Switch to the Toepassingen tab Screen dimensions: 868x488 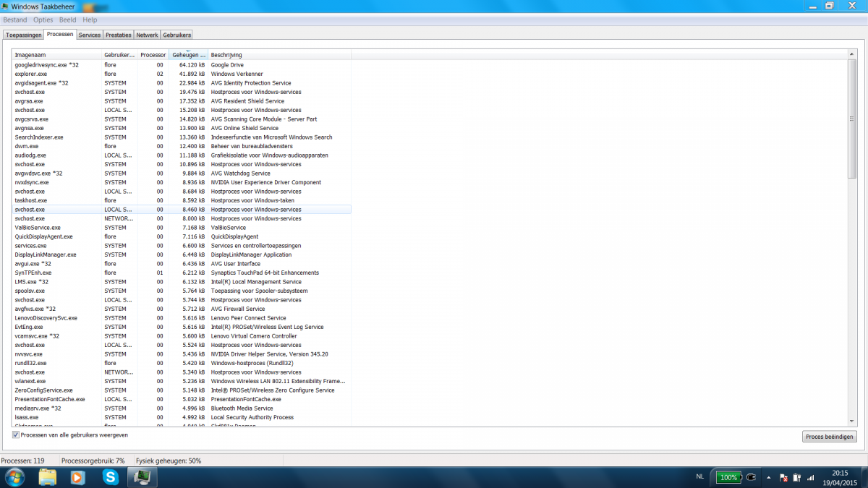[23, 35]
